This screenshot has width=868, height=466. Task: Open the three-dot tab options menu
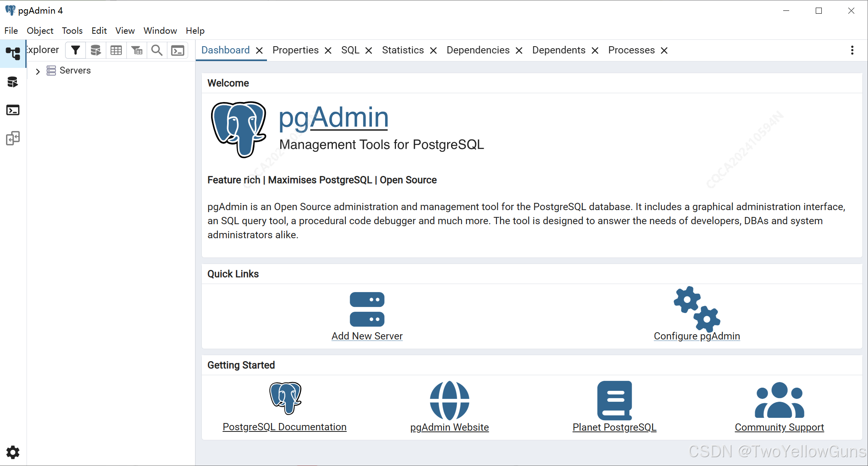pyautogui.click(x=852, y=50)
